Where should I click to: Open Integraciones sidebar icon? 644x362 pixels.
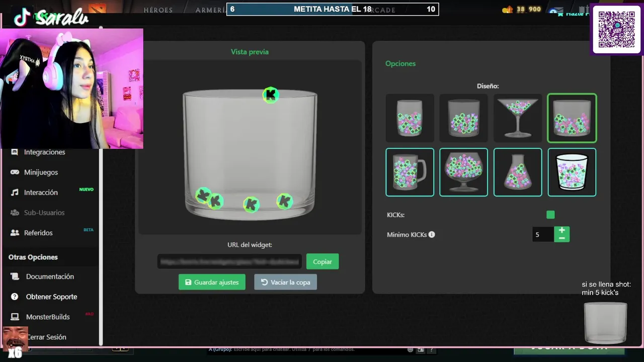(15, 152)
